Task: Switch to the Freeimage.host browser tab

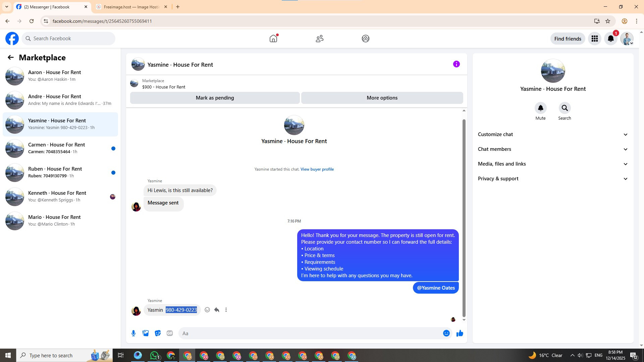Action: coord(131,7)
